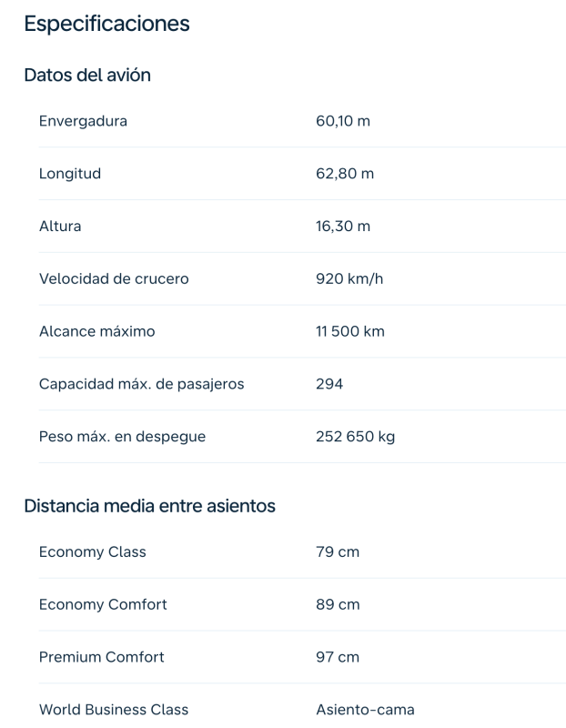Click the Alcance máximo label
566x728 pixels.
click(97, 332)
